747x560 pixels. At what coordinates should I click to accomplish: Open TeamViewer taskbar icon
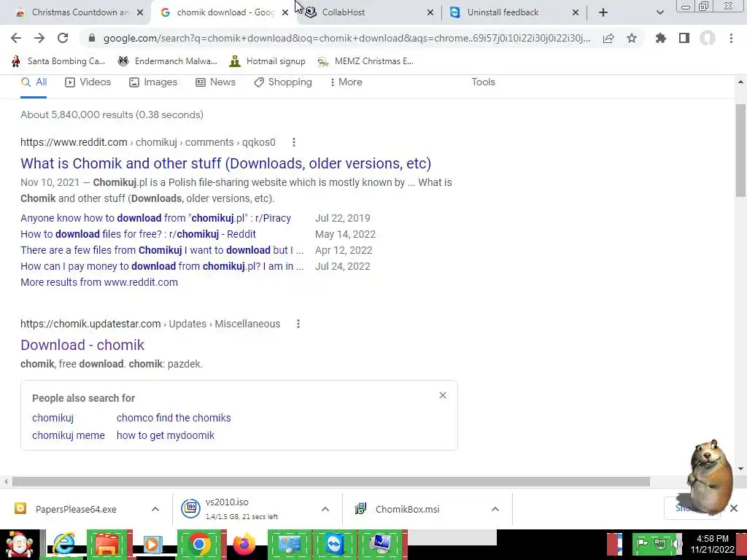[x=335, y=544]
